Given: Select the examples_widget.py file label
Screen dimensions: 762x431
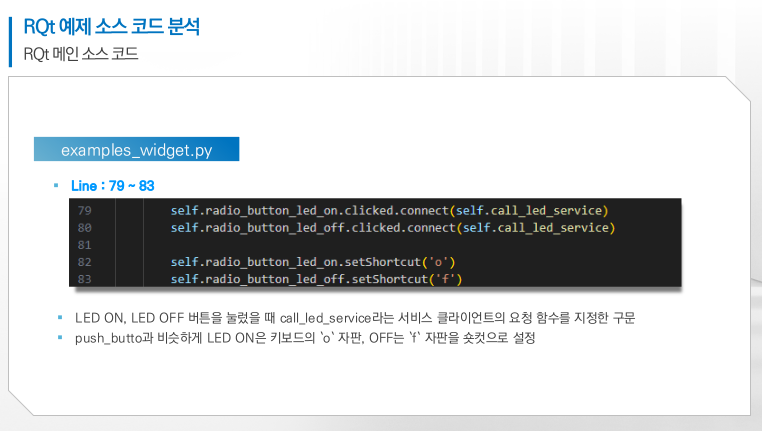Looking at the screenshot, I should point(137,149).
